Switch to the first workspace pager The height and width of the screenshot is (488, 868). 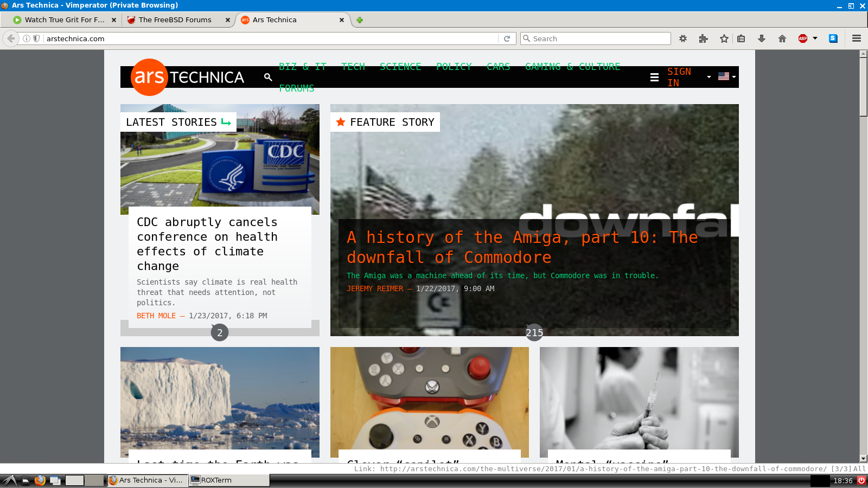coord(75,480)
